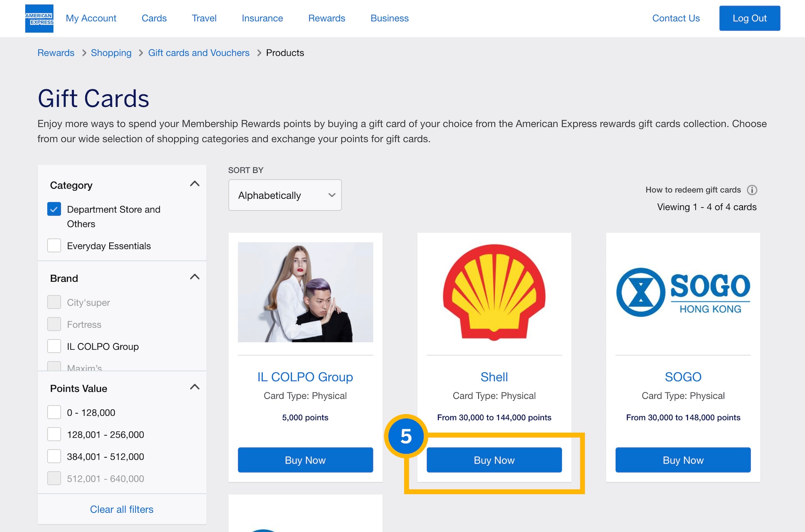Check the Everyday Essentials category box
Image resolution: width=805 pixels, height=532 pixels.
54,246
